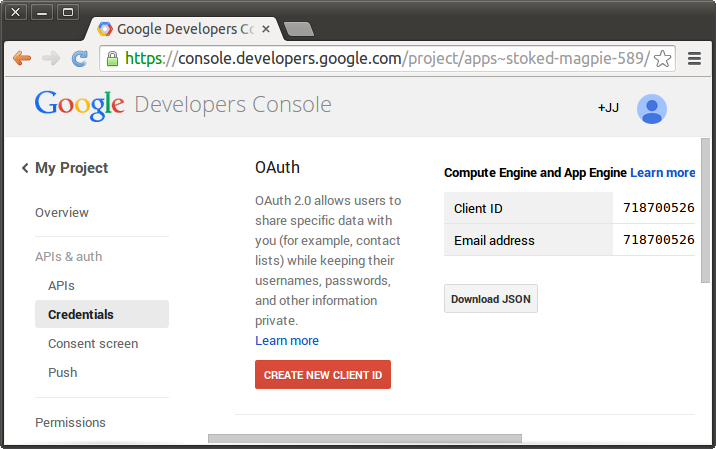Click the Developers Console title

[x=233, y=105]
